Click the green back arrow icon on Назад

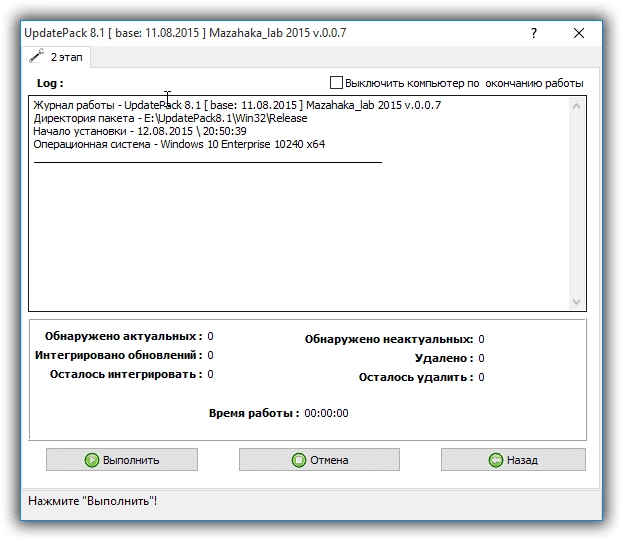coord(495,460)
